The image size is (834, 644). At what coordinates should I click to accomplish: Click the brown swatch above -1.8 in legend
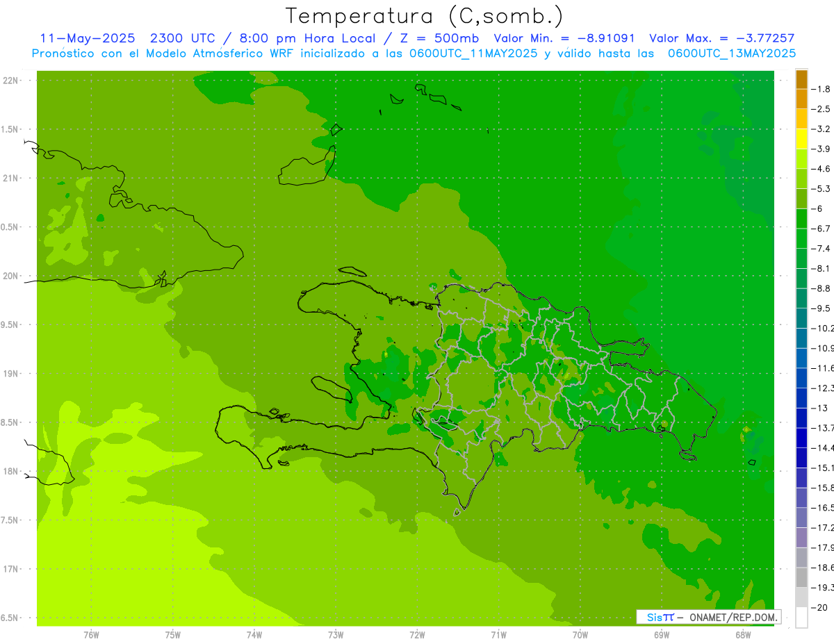pos(801,79)
